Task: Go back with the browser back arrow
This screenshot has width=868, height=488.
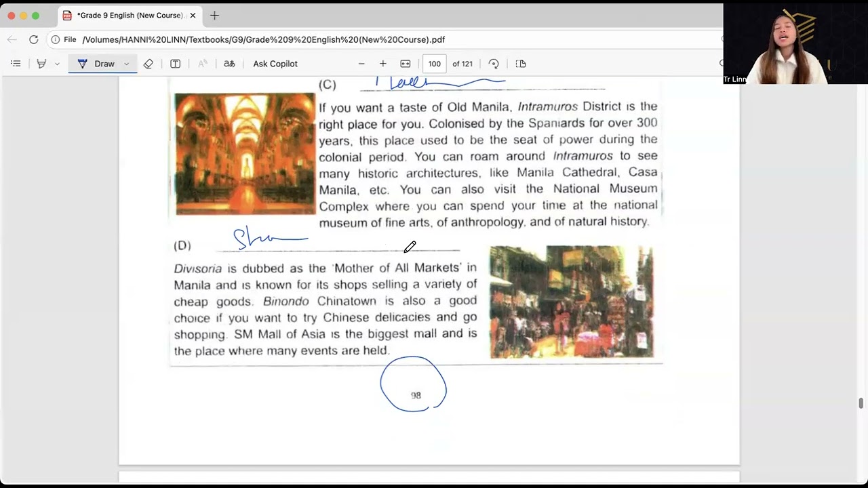Action: (x=12, y=39)
